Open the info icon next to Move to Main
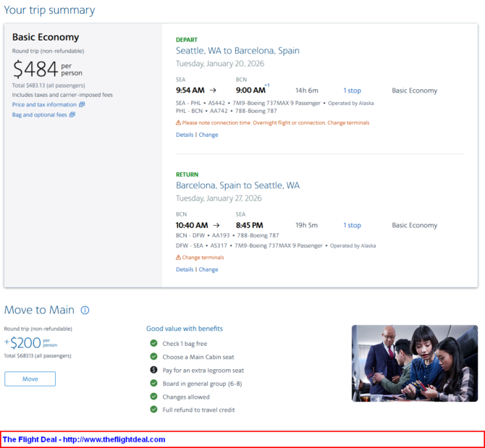 (x=85, y=310)
